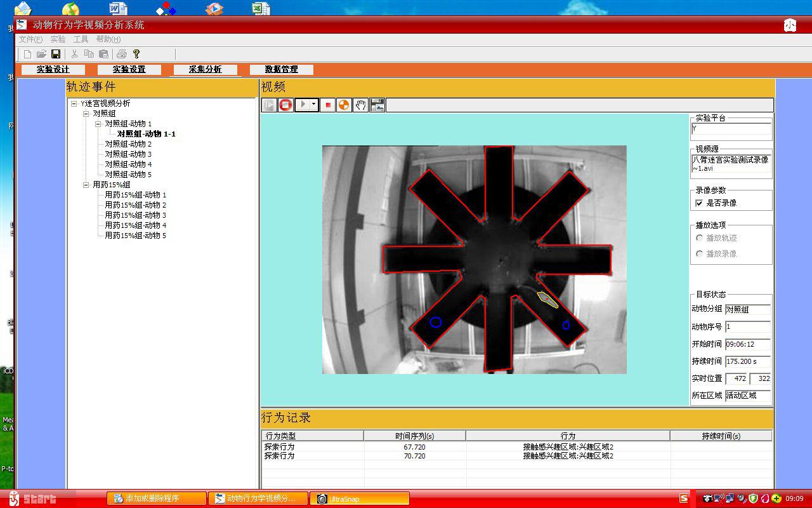The height and width of the screenshot is (508, 812).
Task: Click the Start button on taskbar
Action: [x=32, y=498]
